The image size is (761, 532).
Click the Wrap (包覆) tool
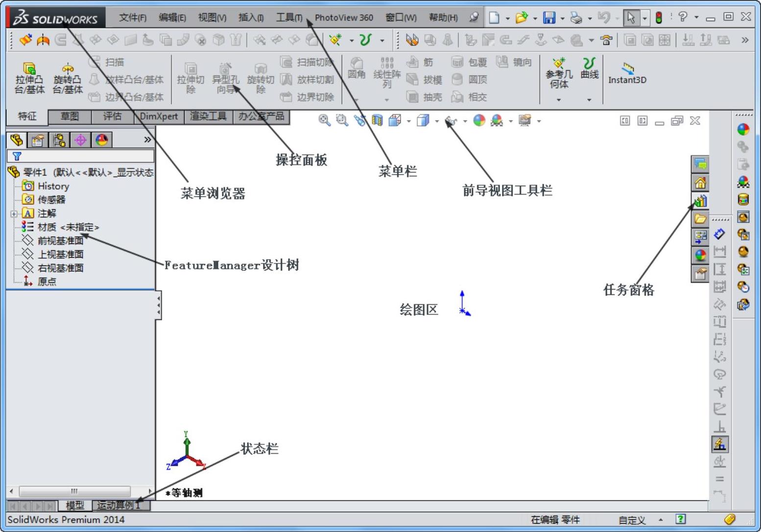(469, 62)
